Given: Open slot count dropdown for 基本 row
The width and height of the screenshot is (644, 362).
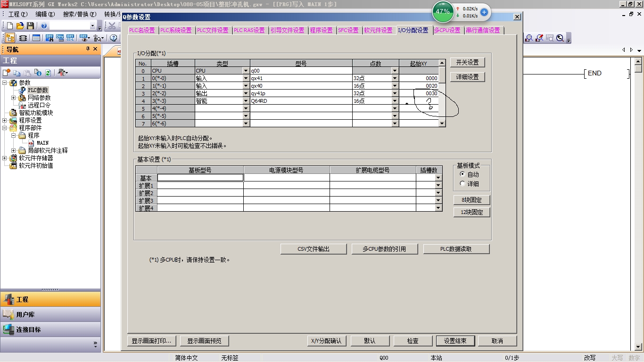Looking at the screenshot, I should [x=438, y=178].
